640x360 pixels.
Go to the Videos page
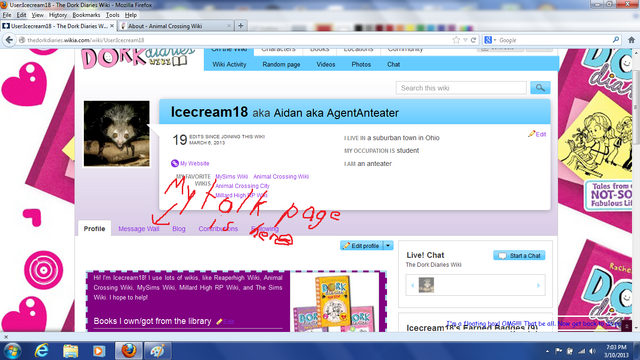(326, 64)
